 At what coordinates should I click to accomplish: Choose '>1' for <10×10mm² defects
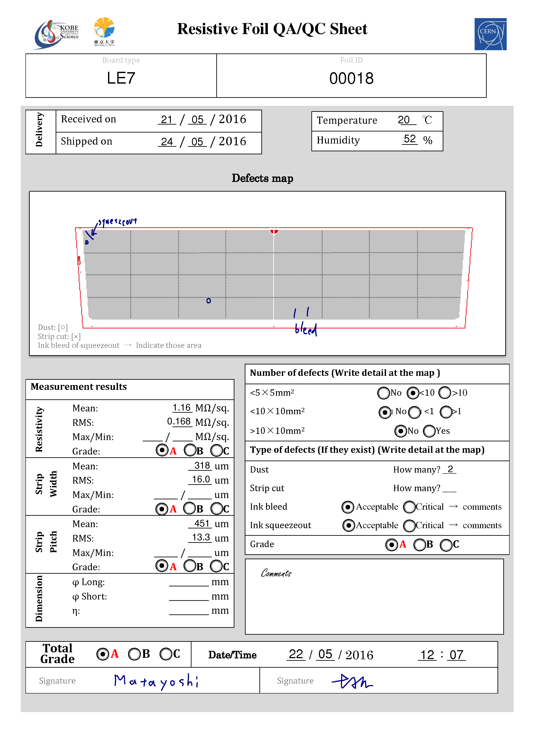coord(446,412)
